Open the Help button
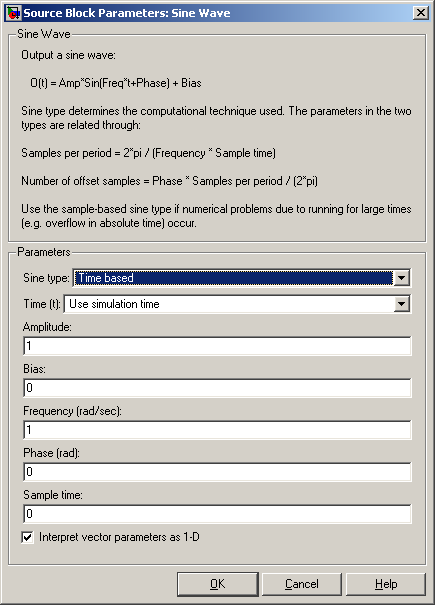 [x=386, y=584]
